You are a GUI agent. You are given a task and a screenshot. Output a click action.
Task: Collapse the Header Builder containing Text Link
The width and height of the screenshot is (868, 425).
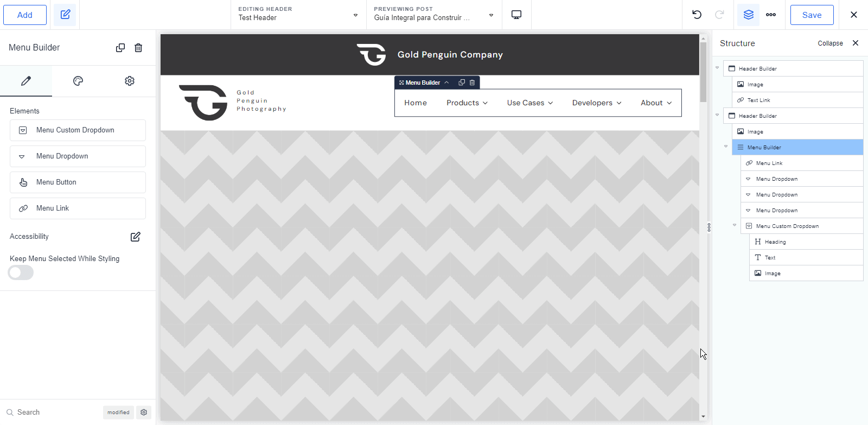click(717, 68)
